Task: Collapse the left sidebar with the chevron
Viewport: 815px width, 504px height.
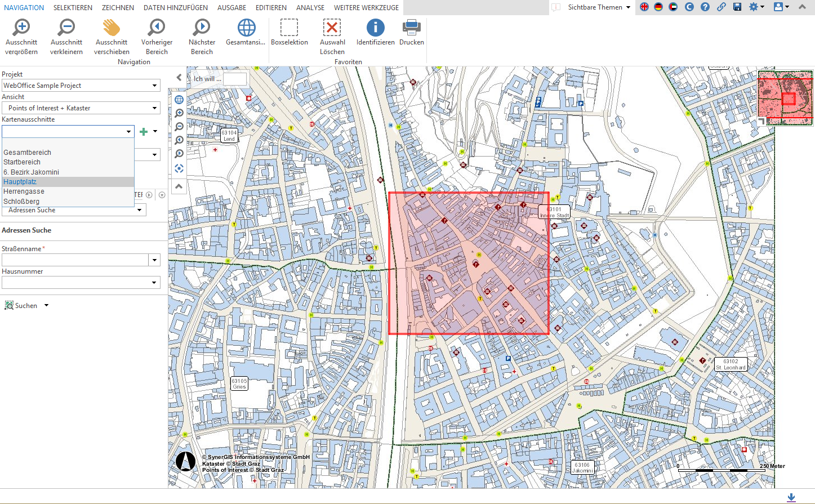Action: tap(179, 77)
